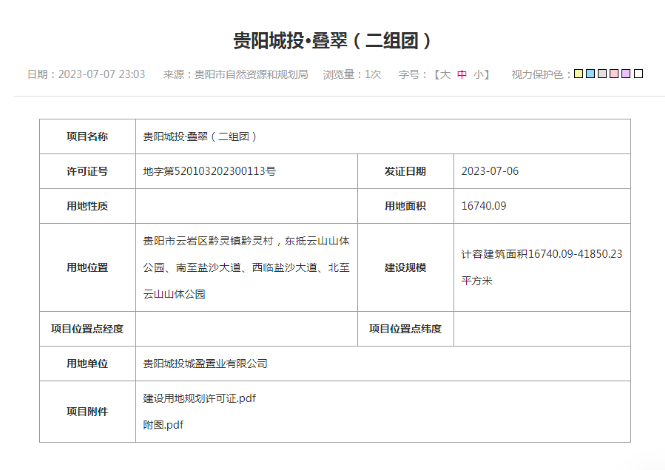Click the 浏览量：1次 view count

pyautogui.click(x=352, y=75)
